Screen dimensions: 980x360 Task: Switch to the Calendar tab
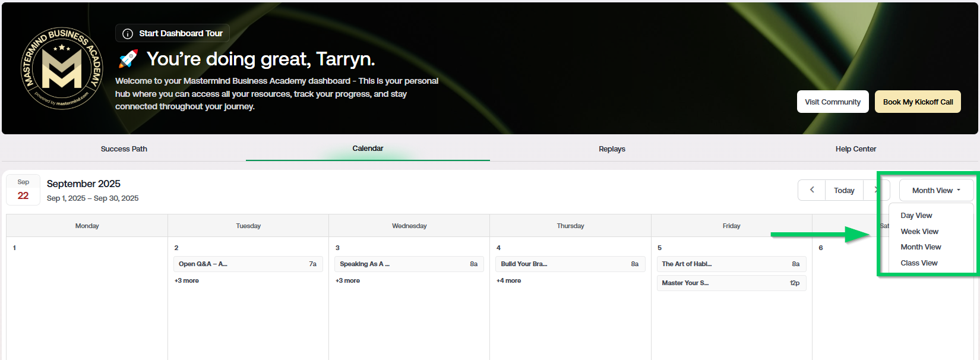click(x=368, y=149)
